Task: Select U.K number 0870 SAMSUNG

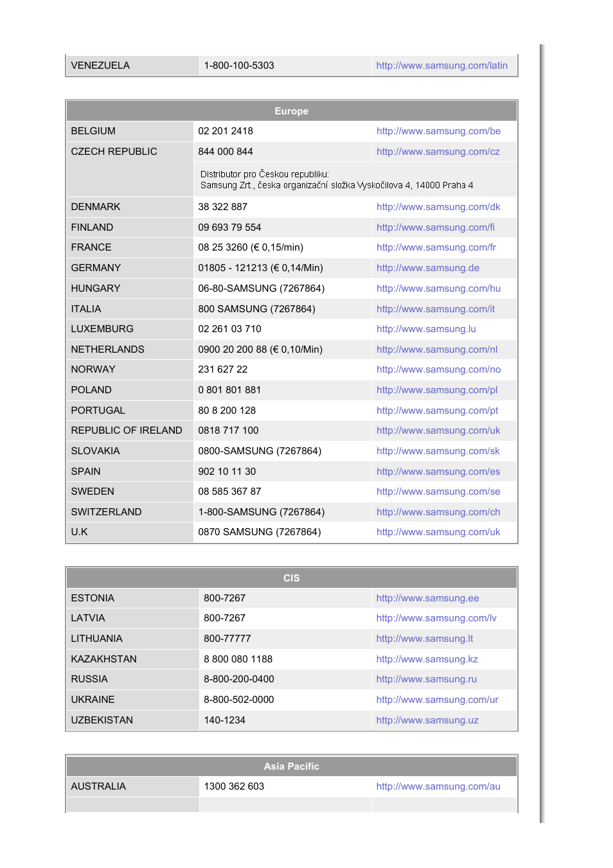Action: click(235, 532)
